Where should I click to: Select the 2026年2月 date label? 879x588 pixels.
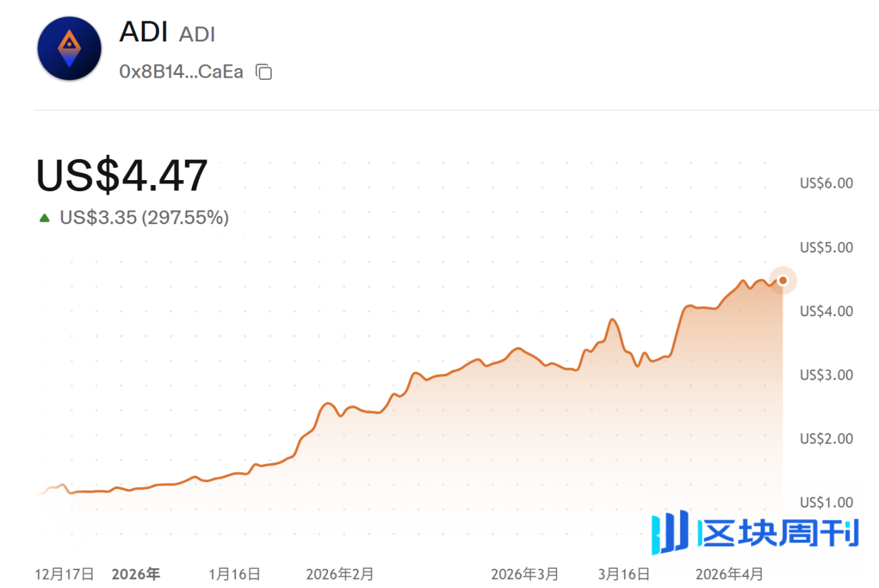340,574
